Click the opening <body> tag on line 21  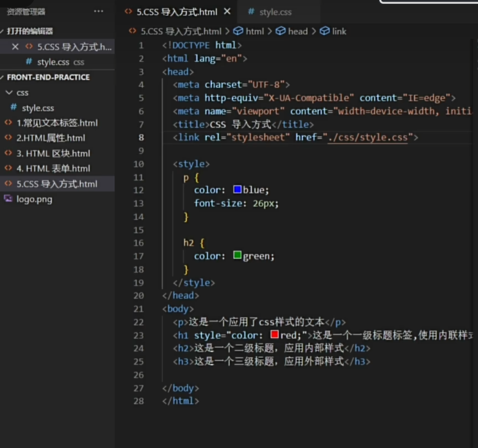[x=178, y=309]
